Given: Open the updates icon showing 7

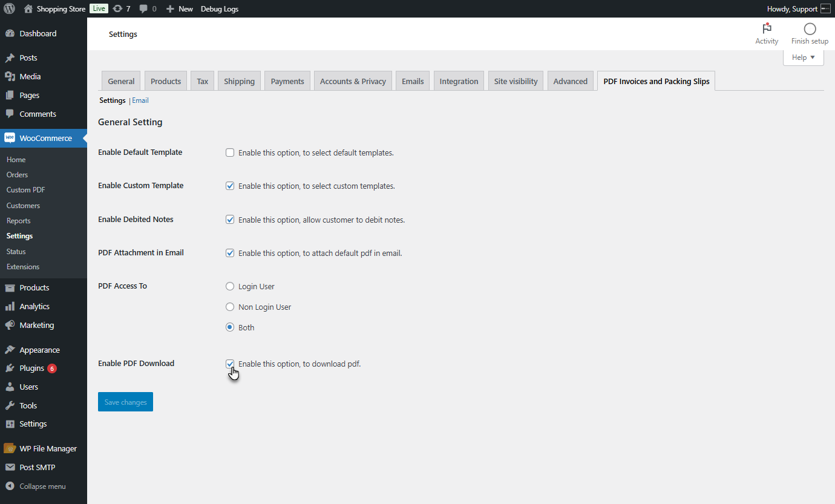Looking at the screenshot, I should coord(118,8).
